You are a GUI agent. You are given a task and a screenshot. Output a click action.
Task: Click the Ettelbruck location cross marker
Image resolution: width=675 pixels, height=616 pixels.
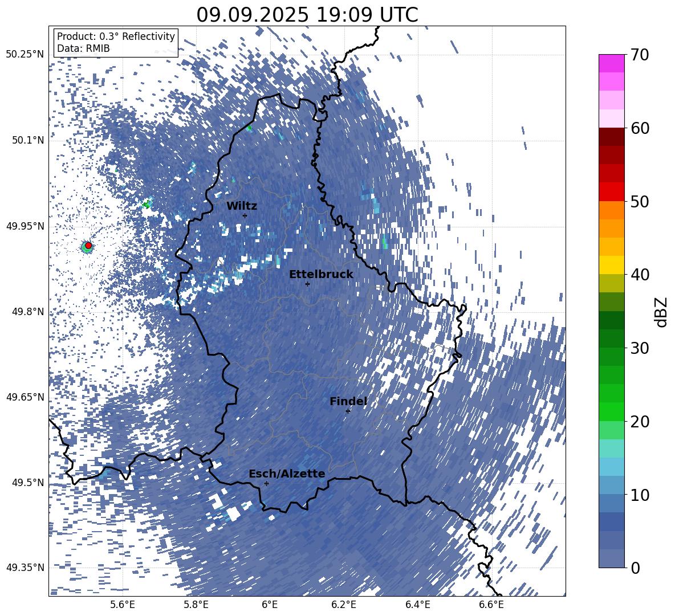pos(307,284)
